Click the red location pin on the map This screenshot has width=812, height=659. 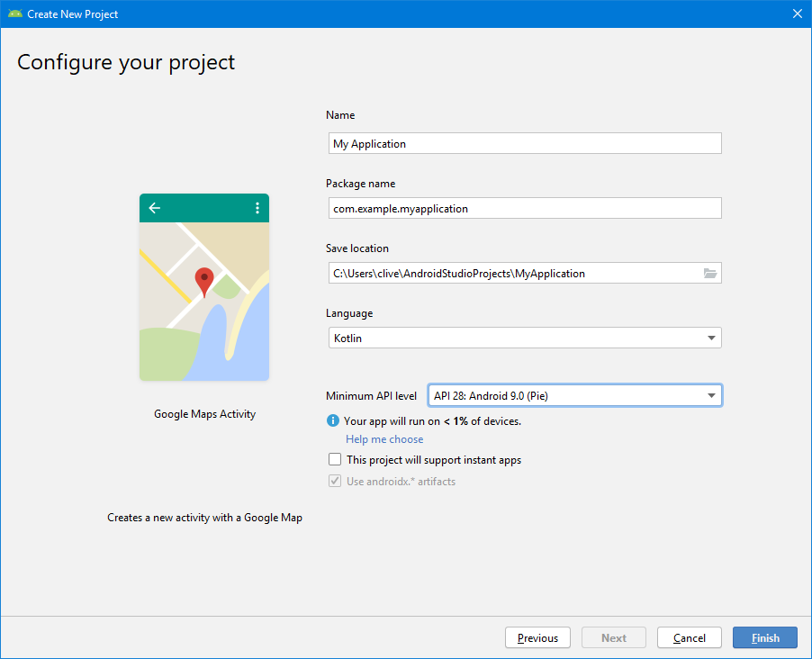204,281
